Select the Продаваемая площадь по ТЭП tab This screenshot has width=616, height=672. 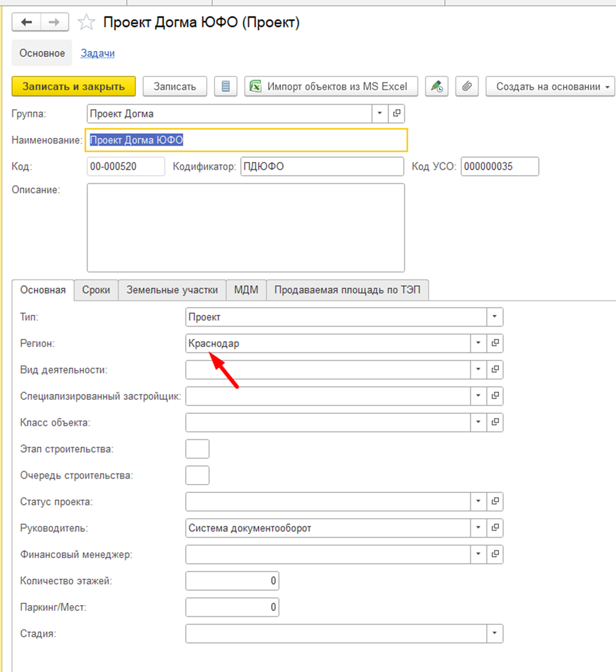point(347,290)
